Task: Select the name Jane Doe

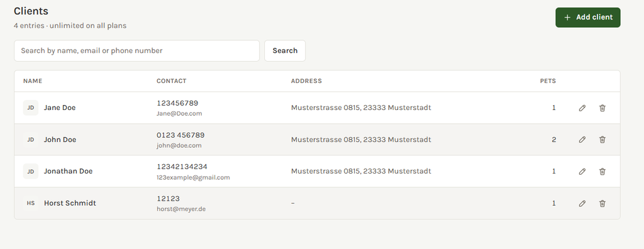Action: point(60,108)
